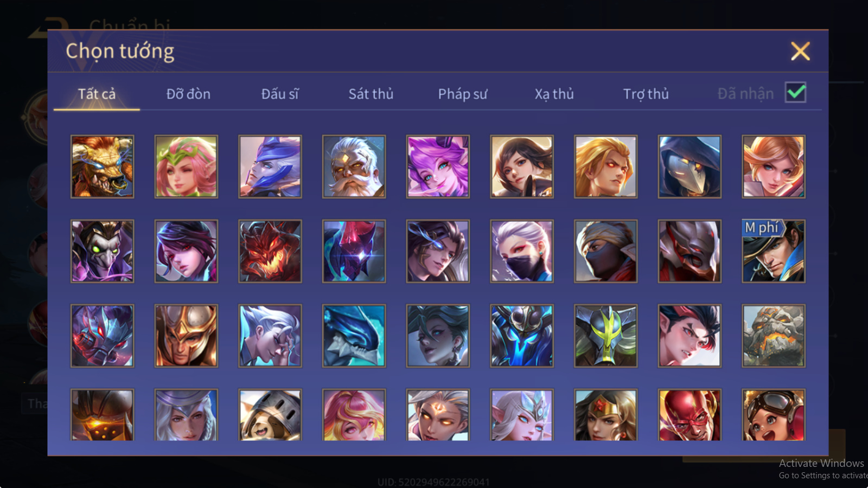Choose the Wonder Woman hero portrait
This screenshot has height=488, width=868.
pyautogui.click(x=605, y=415)
